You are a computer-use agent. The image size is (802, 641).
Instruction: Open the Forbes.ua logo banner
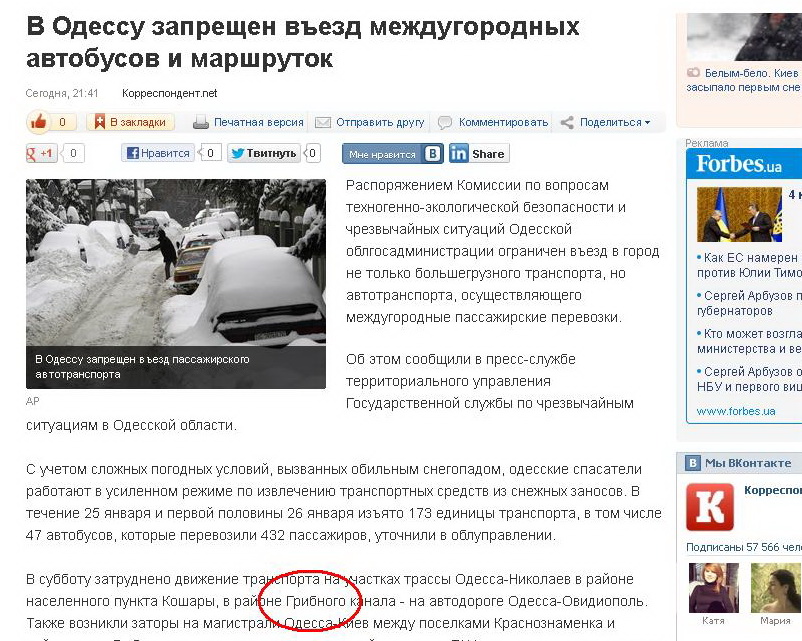[x=739, y=164]
